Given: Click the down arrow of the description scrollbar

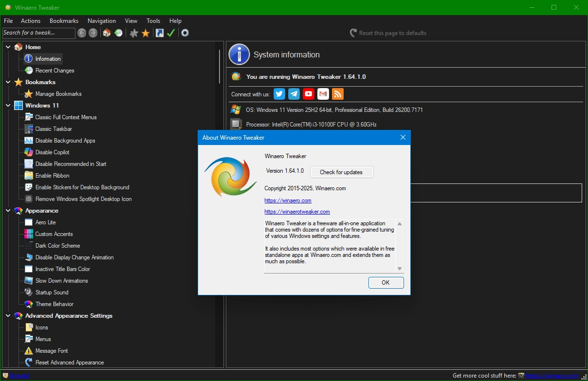Looking at the screenshot, I should pyautogui.click(x=400, y=269).
